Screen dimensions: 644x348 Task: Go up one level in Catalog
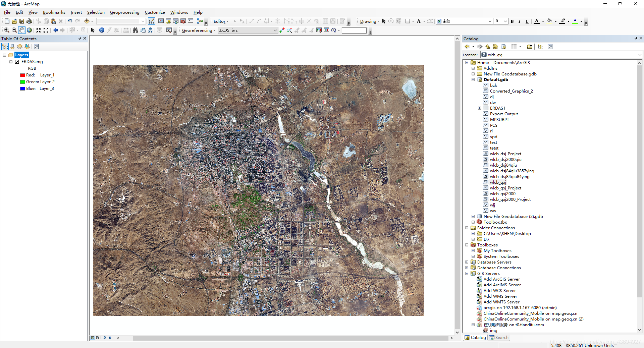click(488, 47)
